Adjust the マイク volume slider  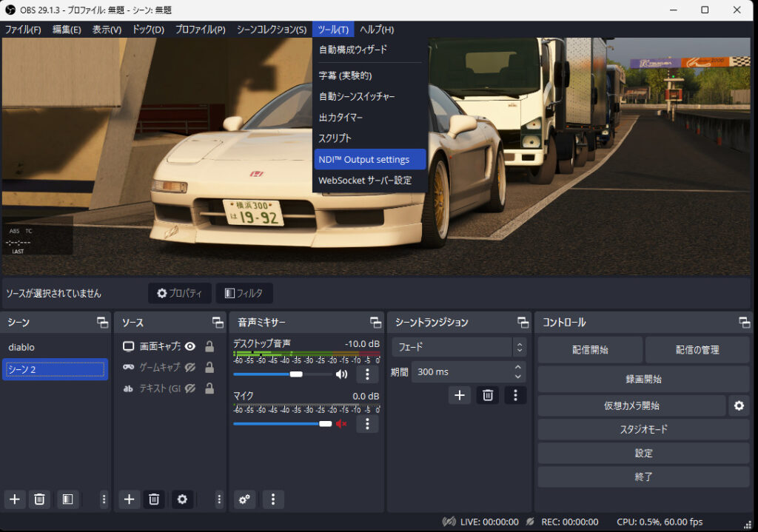click(282, 424)
